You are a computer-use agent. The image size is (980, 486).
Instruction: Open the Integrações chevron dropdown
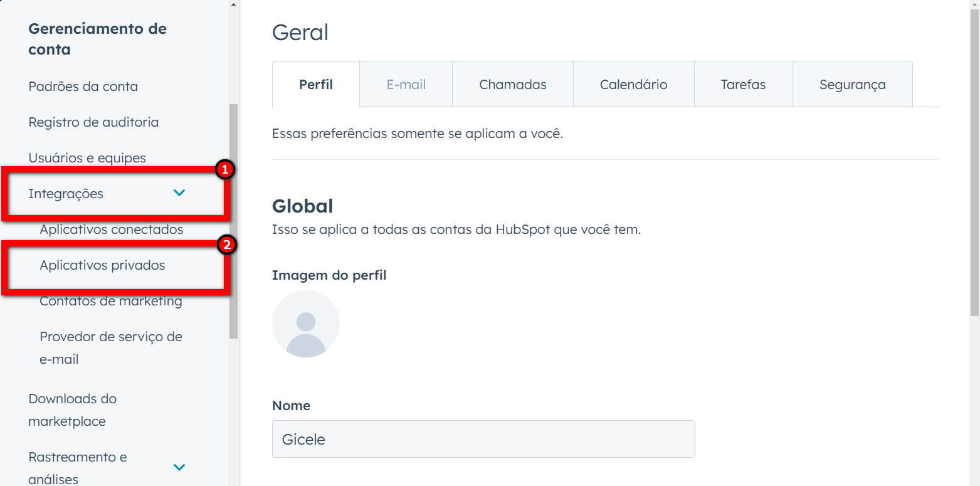click(179, 193)
